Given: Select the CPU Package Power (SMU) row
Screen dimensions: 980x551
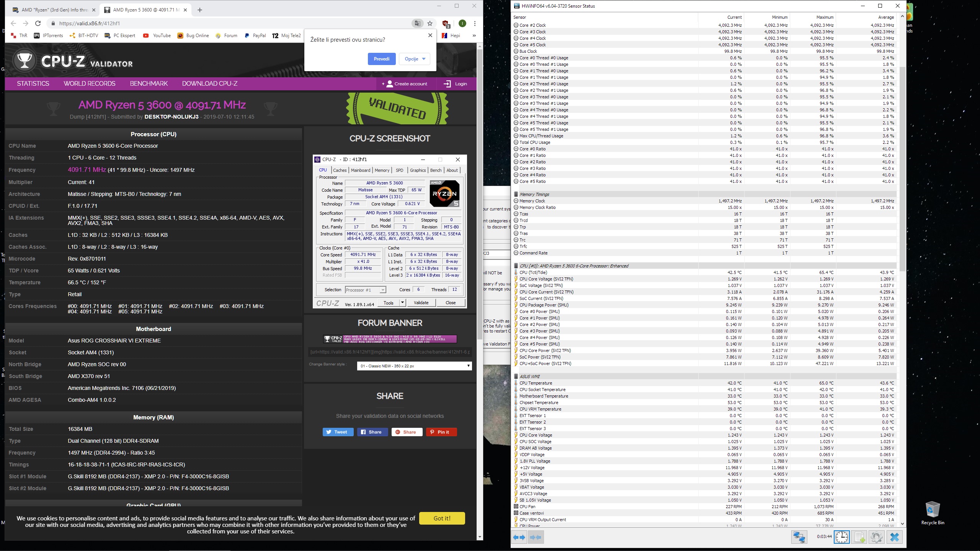Looking at the screenshot, I should click(705, 305).
